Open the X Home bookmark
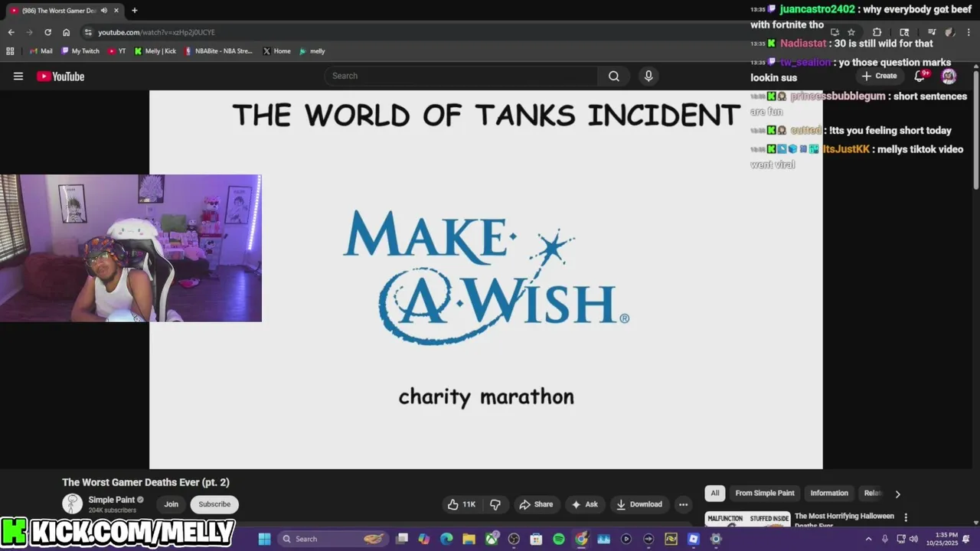 tap(277, 51)
